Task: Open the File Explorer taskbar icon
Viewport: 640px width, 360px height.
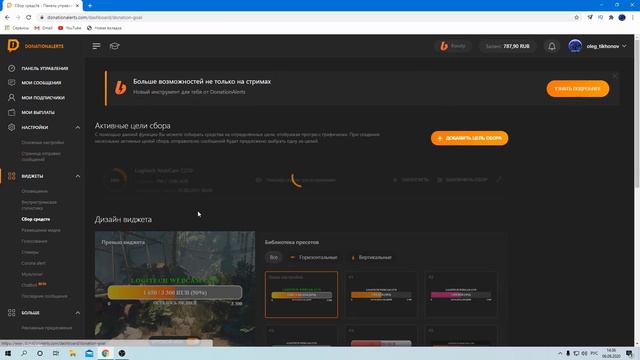Action: click(x=73, y=353)
